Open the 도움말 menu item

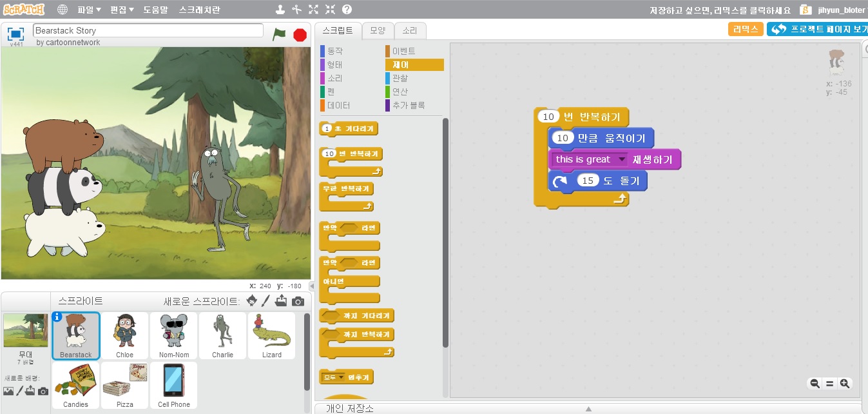coord(155,10)
